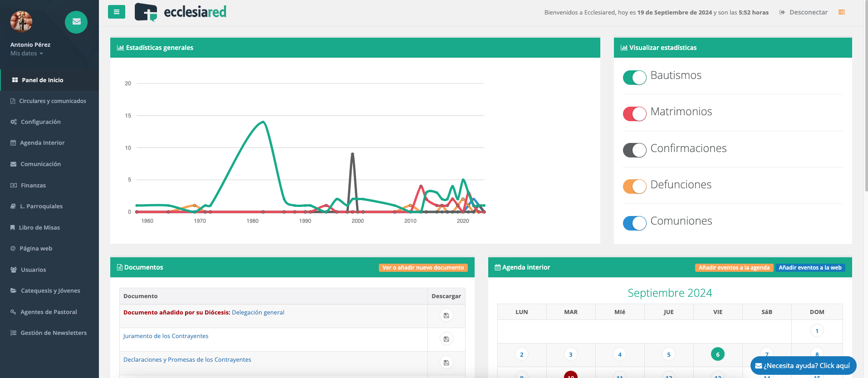Click the money icon beside Finanzas

coord(14,185)
